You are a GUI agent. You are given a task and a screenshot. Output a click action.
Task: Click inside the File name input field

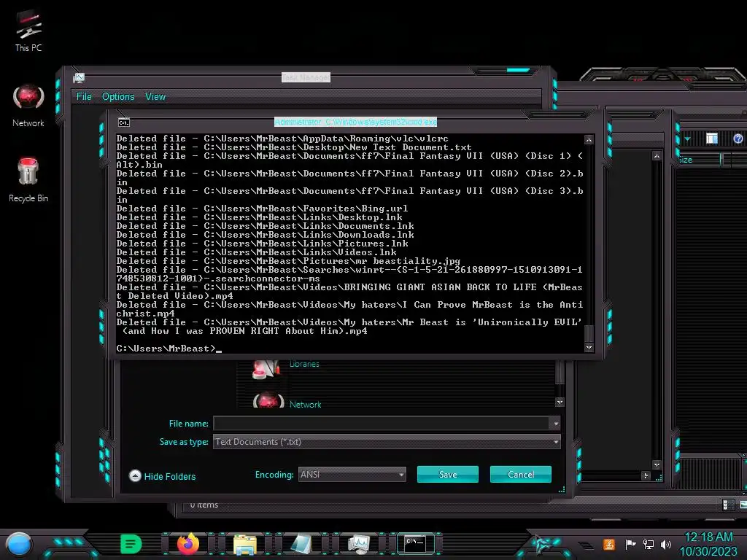pyautogui.click(x=381, y=424)
